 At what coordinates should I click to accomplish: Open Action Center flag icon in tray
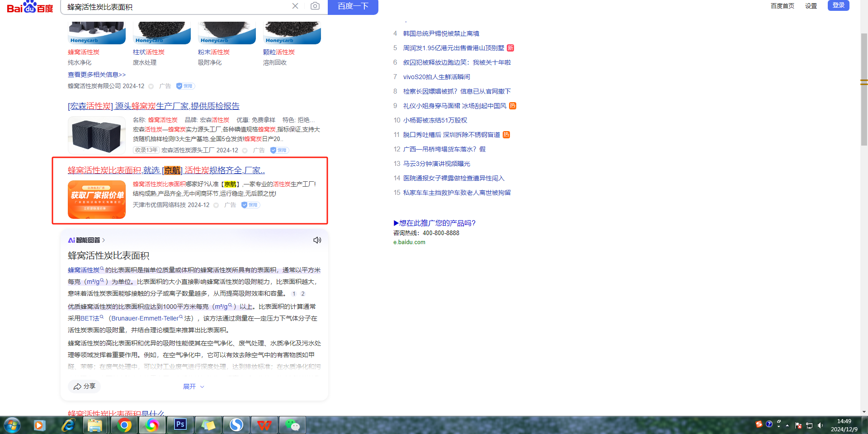798,425
